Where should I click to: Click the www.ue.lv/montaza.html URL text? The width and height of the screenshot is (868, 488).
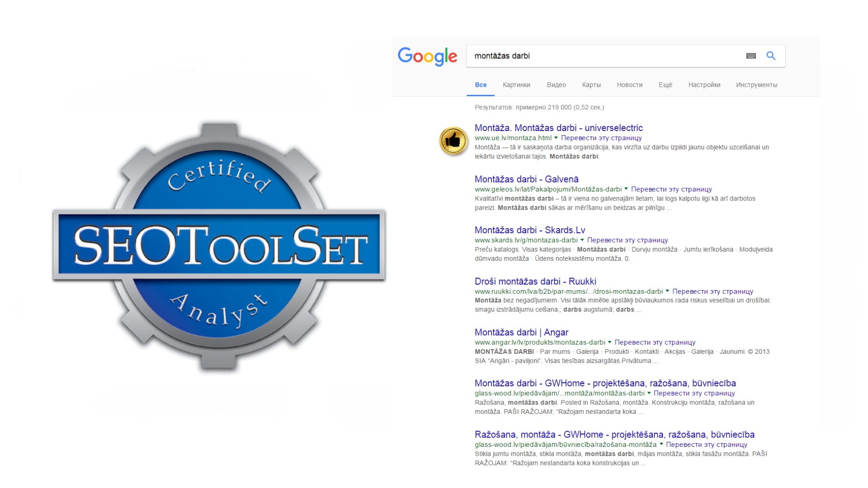tap(513, 138)
